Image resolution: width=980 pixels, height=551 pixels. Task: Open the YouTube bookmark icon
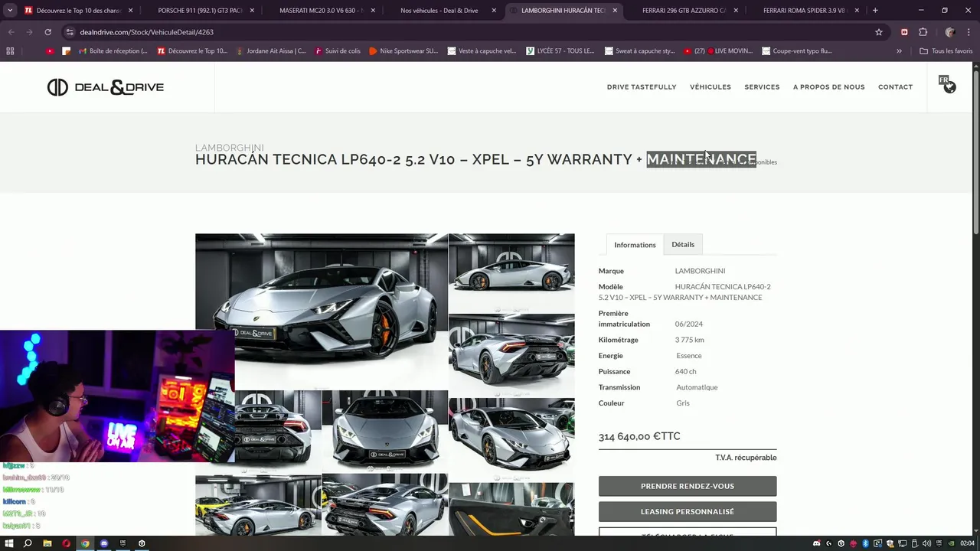[50, 51]
